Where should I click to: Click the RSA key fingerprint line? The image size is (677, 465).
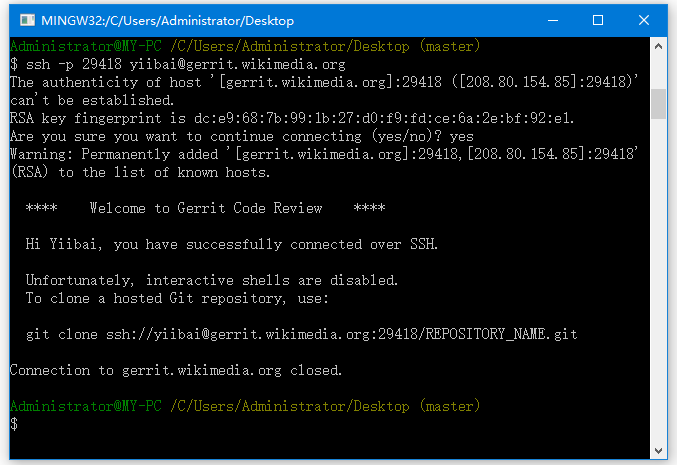tap(292, 118)
